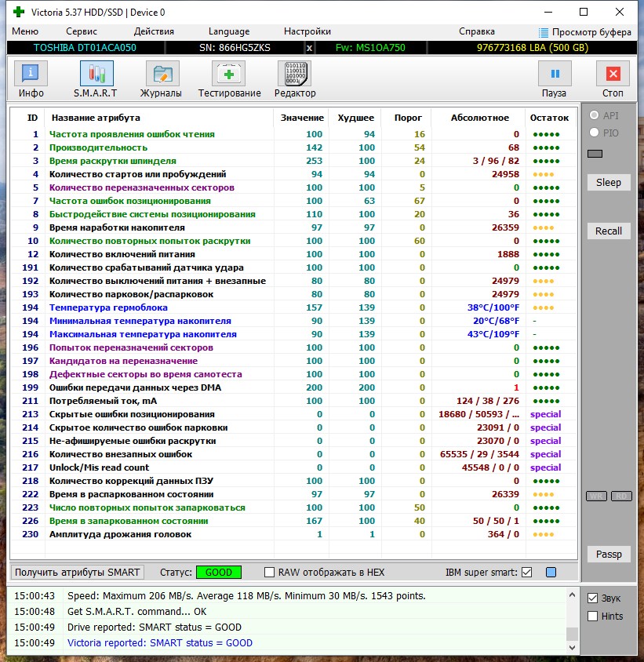Click the Passp button
The height and width of the screenshot is (662, 644).
coord(609,554)
